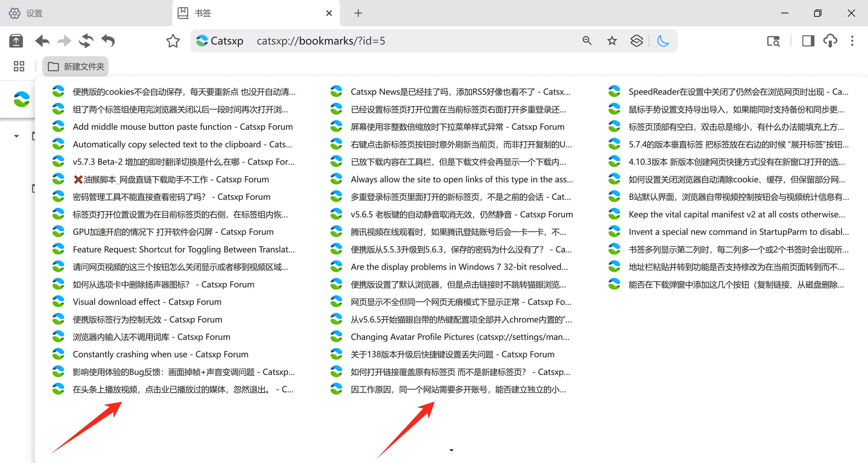Open the three-dot browser menu
The height and width of the screenshot is (463, 868).
click(x=852, y=41)
